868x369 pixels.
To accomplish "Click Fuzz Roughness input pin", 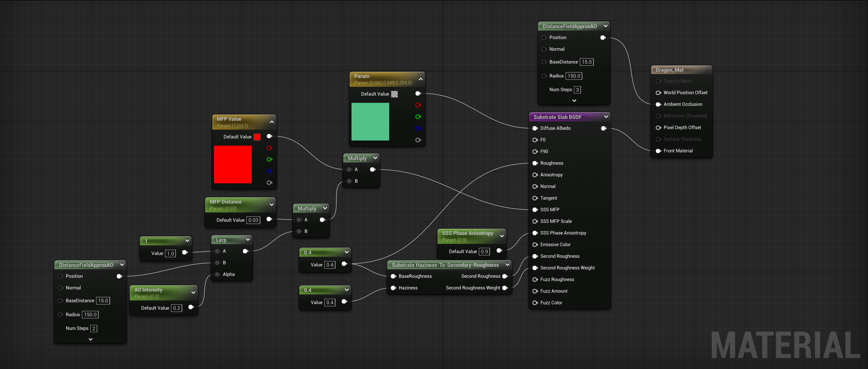I will pos(535,280).
